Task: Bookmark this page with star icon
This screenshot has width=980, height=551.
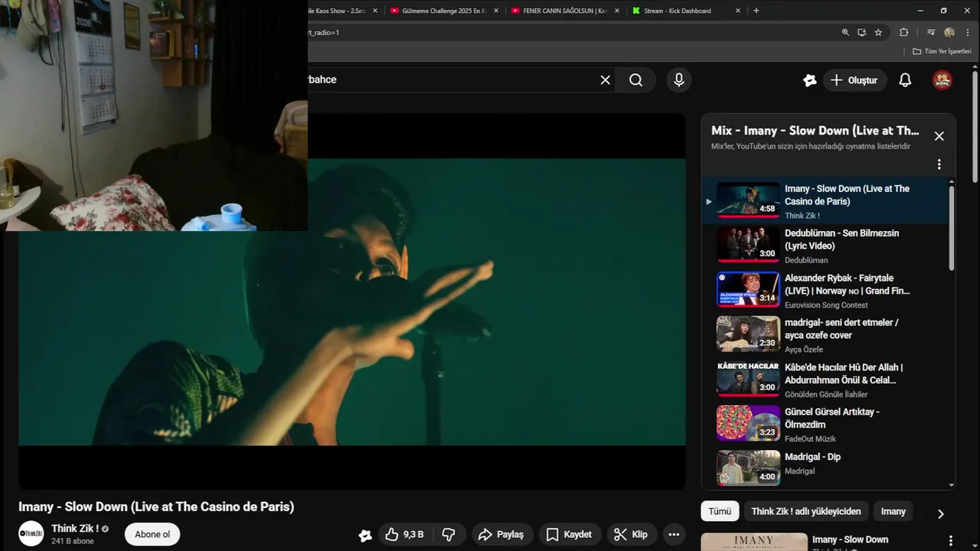Action: click(878, 32)
